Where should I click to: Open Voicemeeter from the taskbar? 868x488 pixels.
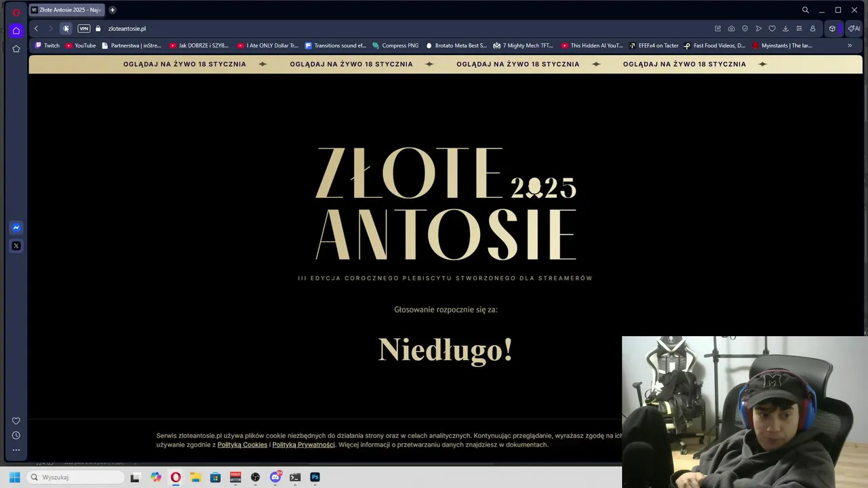pos(235,477)
